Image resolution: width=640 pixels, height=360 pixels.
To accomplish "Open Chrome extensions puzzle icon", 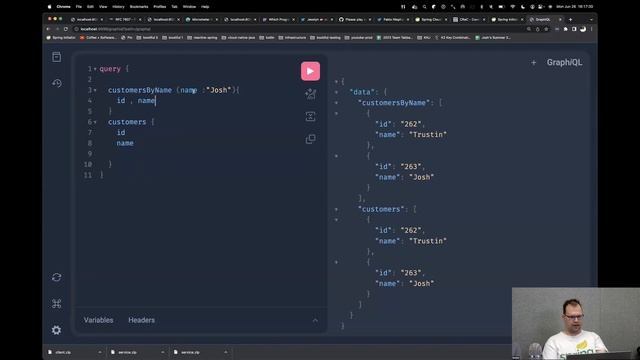I will pyautogui.click(x=565, y=29).
